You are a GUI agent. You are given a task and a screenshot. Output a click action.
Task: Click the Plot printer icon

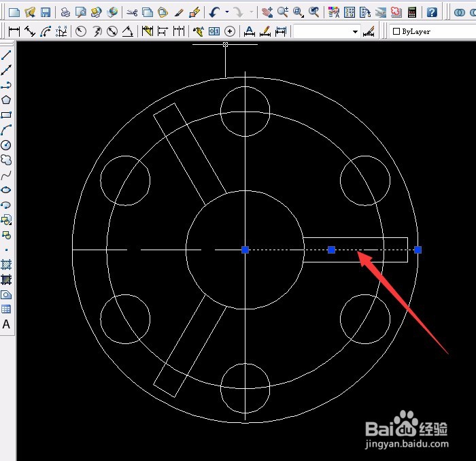[x=65, y=12]
